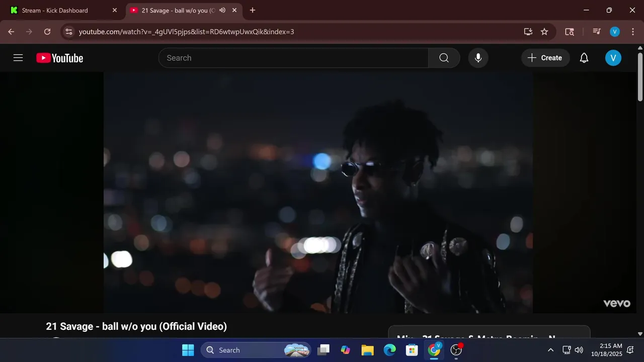Close the 21 Savage YouTube tab
644x362 pixels.
point(234,10)
